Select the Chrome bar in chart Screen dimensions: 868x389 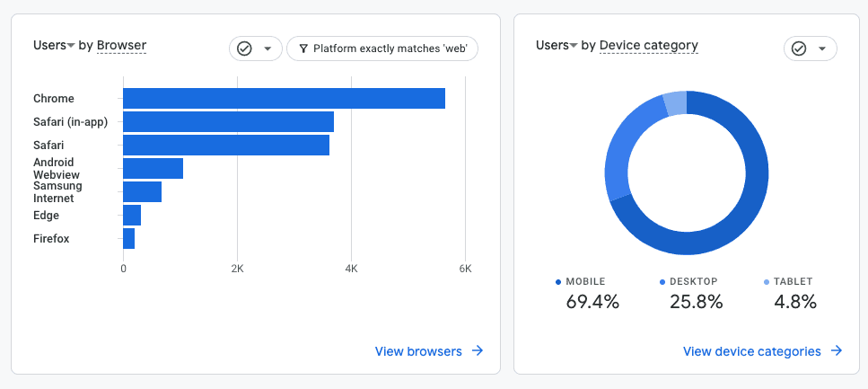coord(284,99)
